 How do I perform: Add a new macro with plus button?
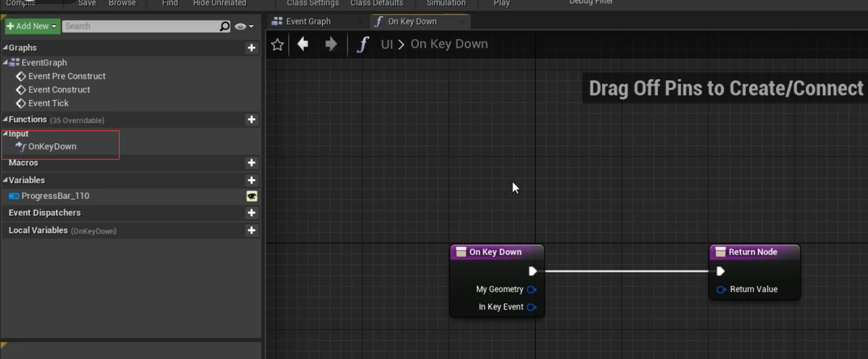pyautogui.click(x=251, y=163)
